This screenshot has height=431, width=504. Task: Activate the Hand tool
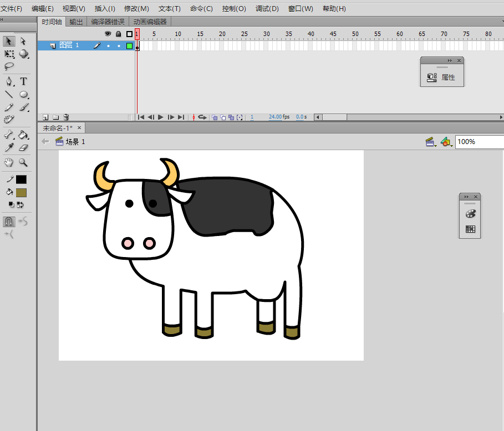click(9, 162)
